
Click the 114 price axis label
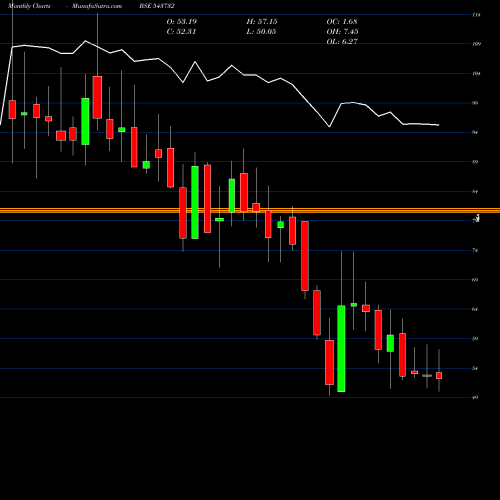476,15
